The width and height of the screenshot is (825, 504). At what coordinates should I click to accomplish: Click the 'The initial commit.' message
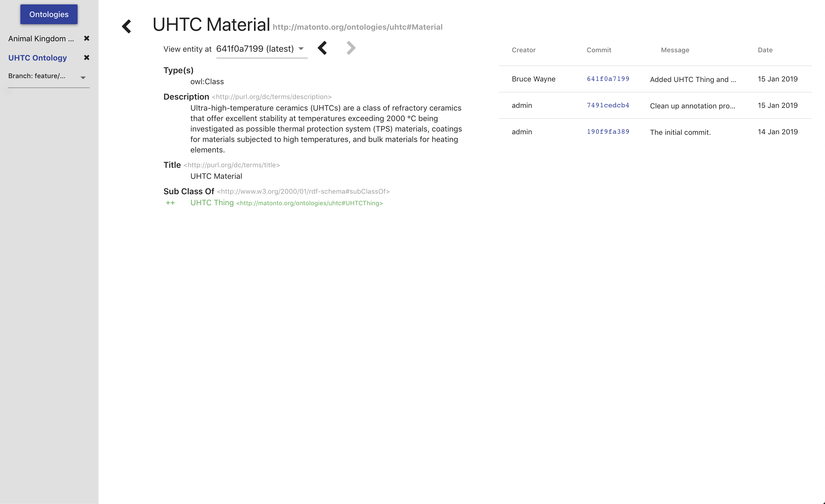pos(680,132)
